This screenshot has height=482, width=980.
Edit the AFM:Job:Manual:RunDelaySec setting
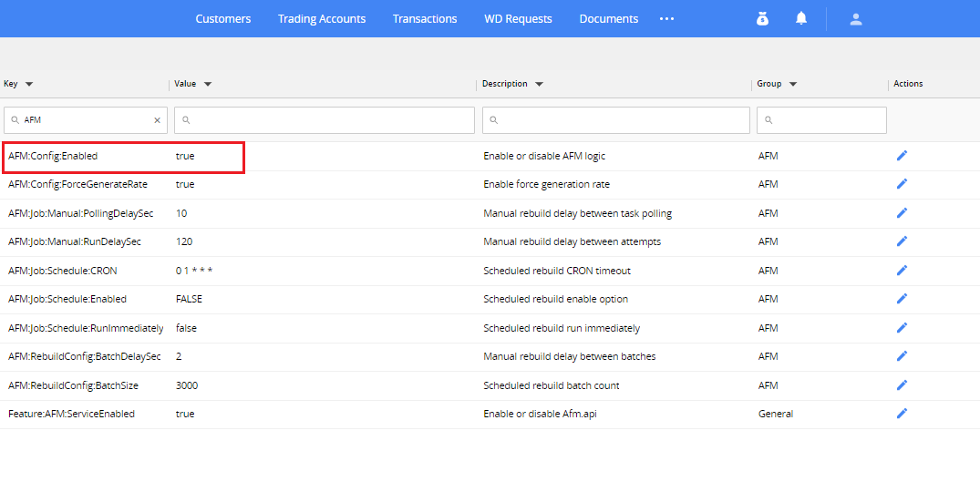(902, 241)
